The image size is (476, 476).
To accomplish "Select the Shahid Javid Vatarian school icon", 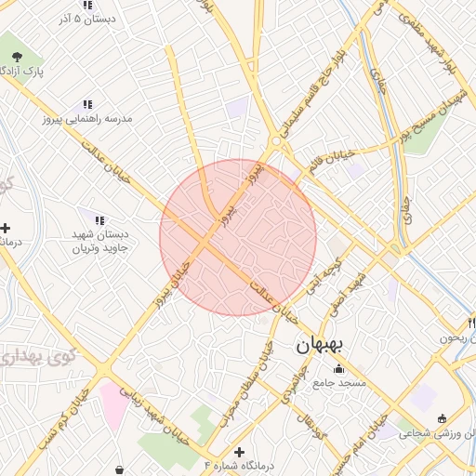I will (99, 220).
